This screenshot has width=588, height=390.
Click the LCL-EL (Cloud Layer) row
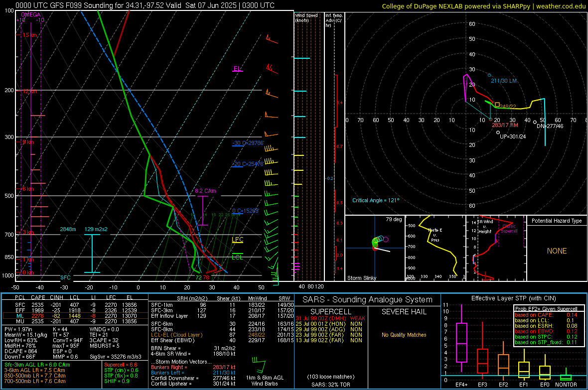click(222, 335)
